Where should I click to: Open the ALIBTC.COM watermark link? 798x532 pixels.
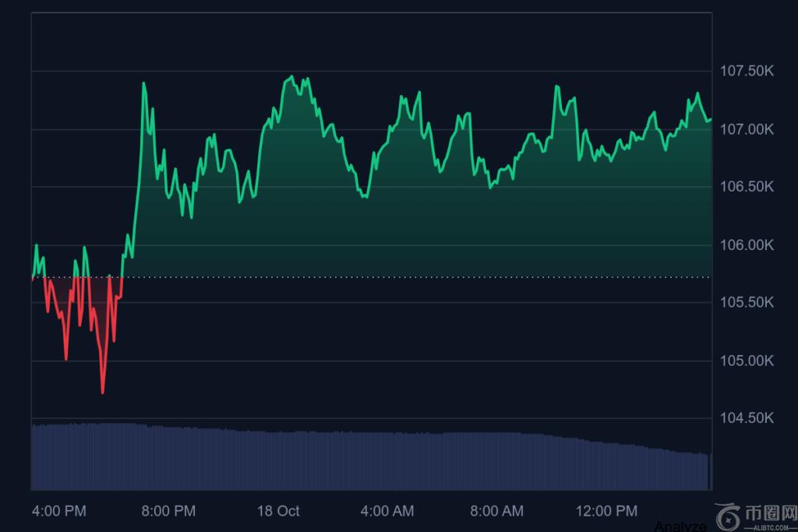point(769,526)
